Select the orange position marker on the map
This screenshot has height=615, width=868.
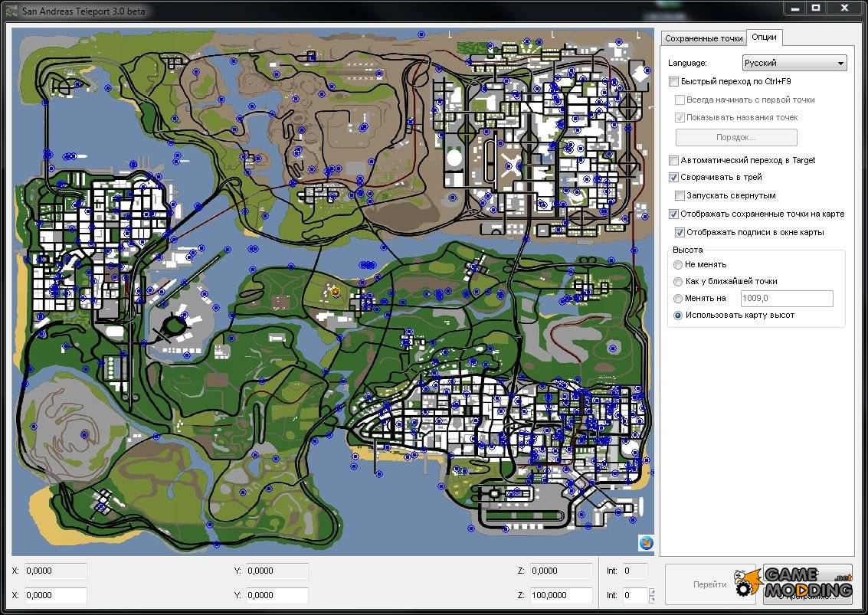tap(335, 291)
